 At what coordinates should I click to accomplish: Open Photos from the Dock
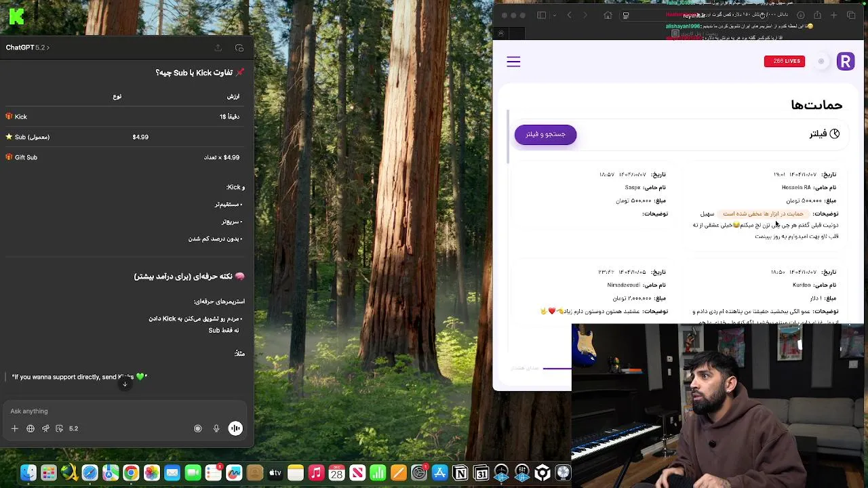coord(152,472)
